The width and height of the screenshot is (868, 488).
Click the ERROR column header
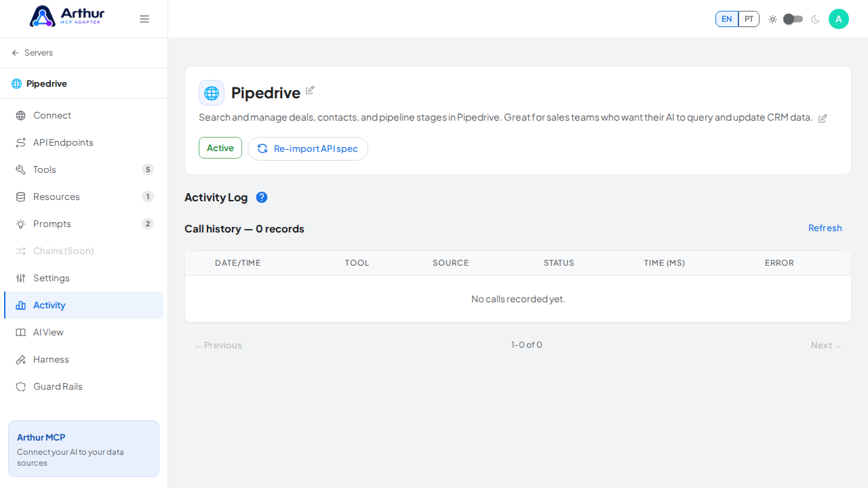(779, 263)
